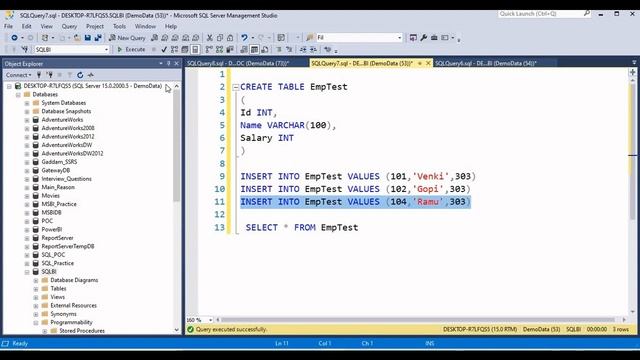Open the Tools menu
This screenshot has width=640, height=360.
[x=119, y=26]
